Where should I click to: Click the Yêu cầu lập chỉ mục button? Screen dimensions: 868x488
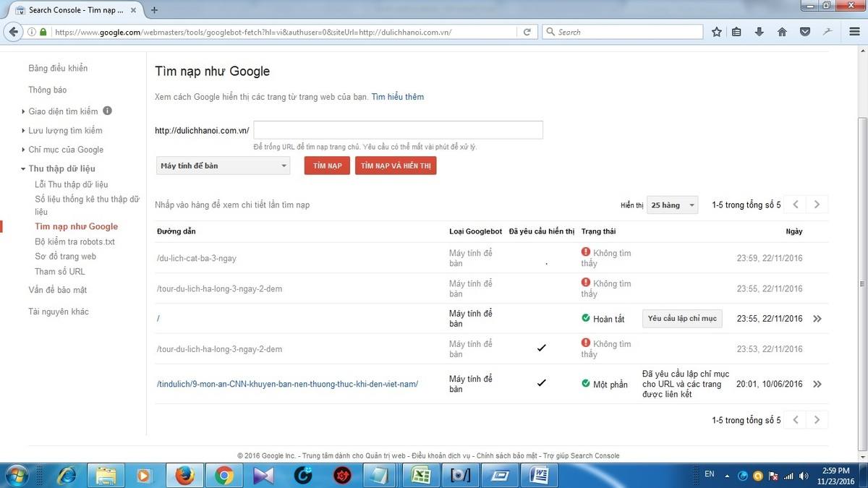[x=682, y=319]
